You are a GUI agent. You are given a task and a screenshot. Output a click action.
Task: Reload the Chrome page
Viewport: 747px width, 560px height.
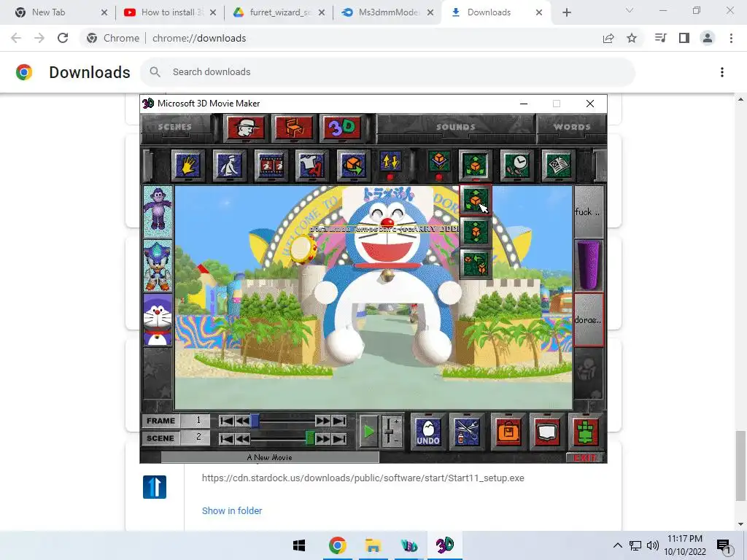(x=63, y=38)
